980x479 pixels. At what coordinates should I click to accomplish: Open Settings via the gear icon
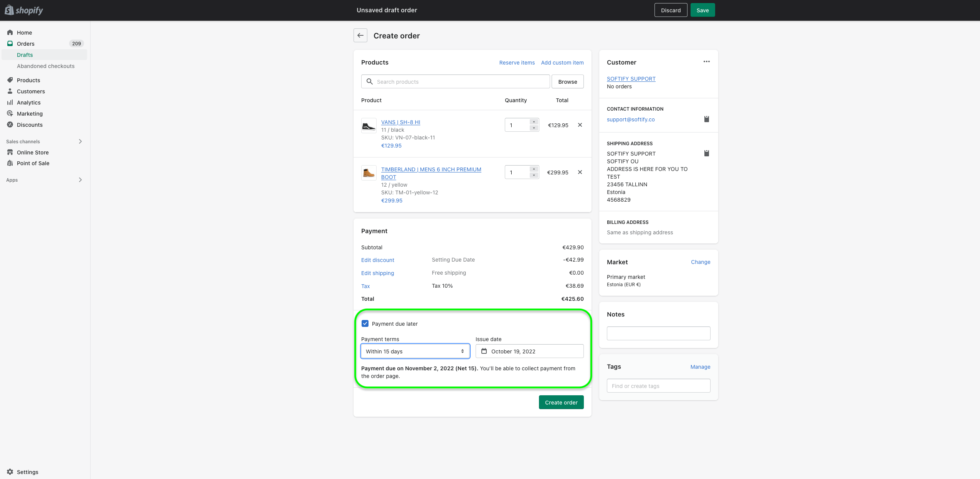10,472
